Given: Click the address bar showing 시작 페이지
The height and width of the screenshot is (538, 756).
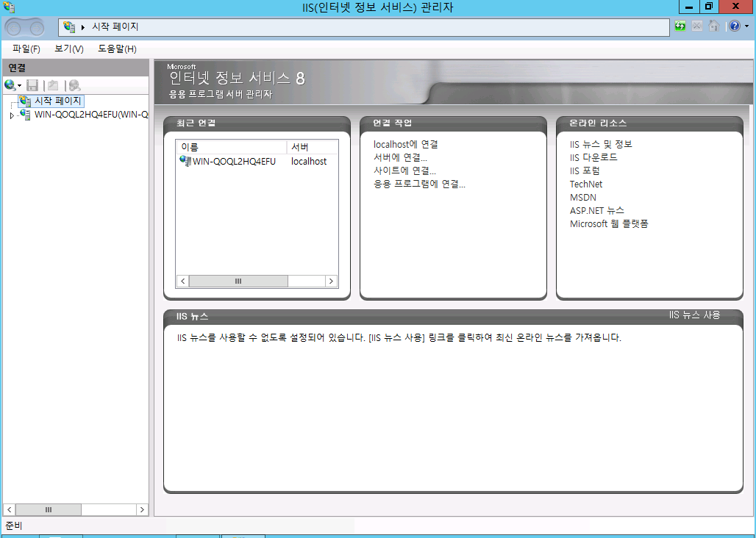Looking at the screenshot, I should point(363,27).
